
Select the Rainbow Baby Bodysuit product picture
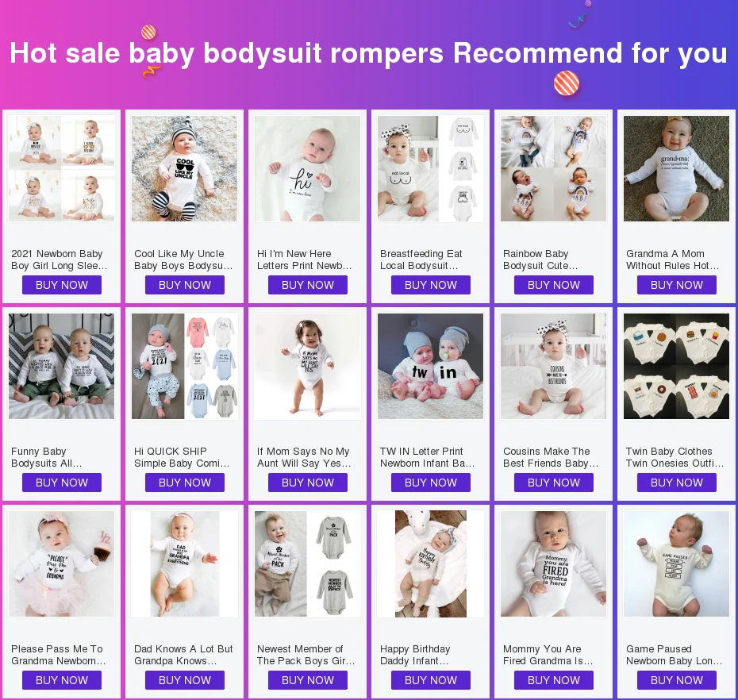click(554, 168)
